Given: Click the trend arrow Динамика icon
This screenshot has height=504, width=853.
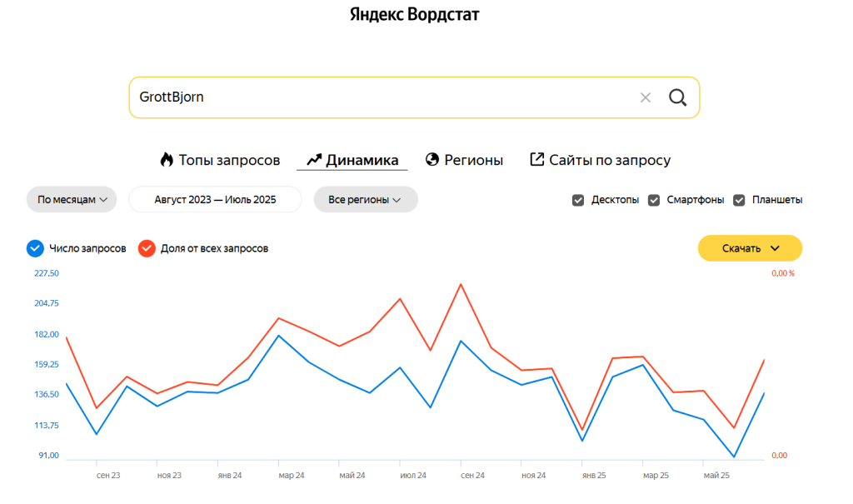Looking at the screenshot, I should point(314,160).
